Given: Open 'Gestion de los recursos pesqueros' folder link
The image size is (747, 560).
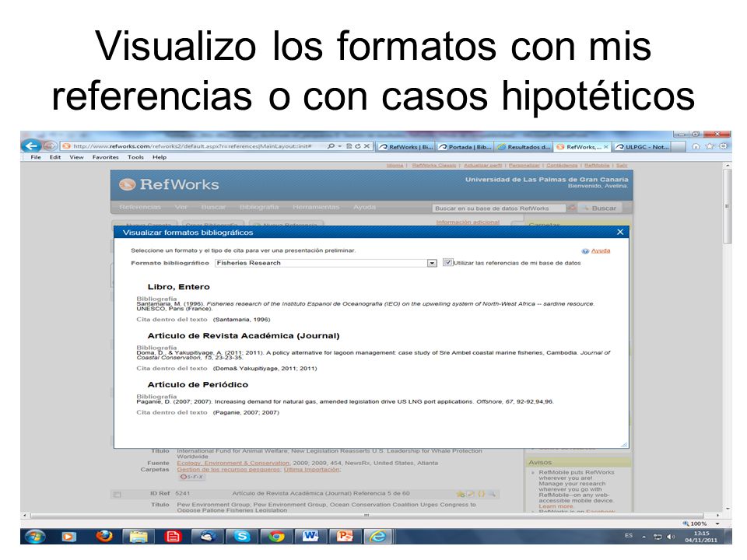Looking at the screenshot, I should (x=229, y=470).
